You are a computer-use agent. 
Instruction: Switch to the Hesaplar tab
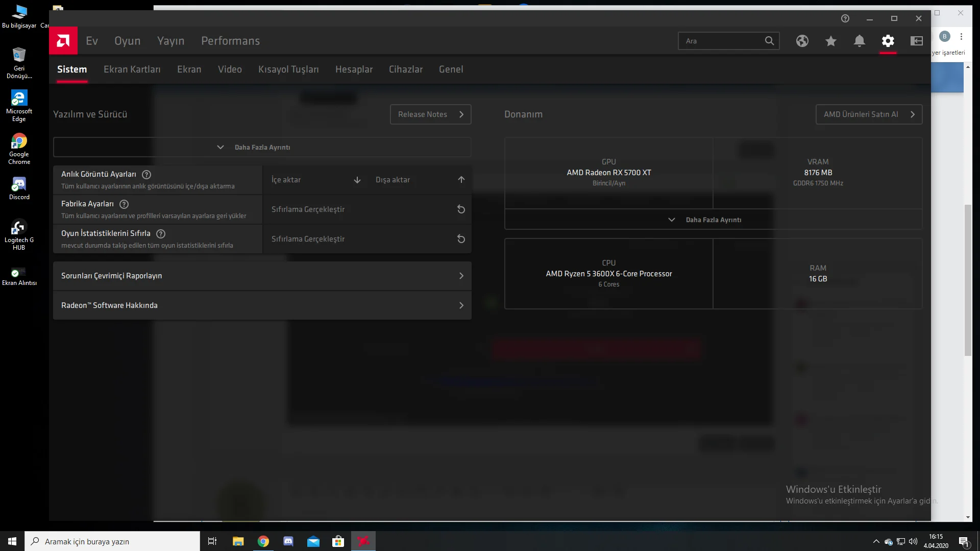(x=354, y=69)
